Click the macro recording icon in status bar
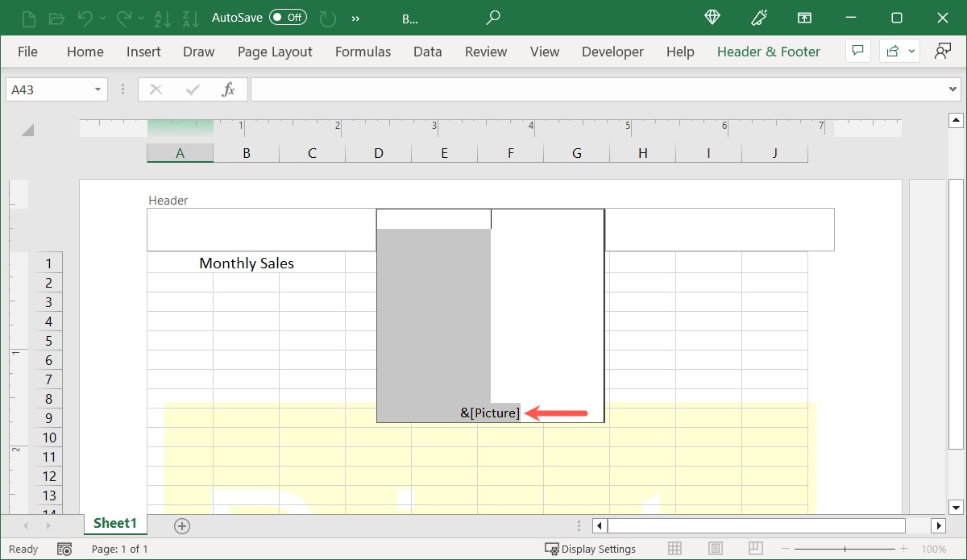This screenshot has width=967, height=560. 64,549
